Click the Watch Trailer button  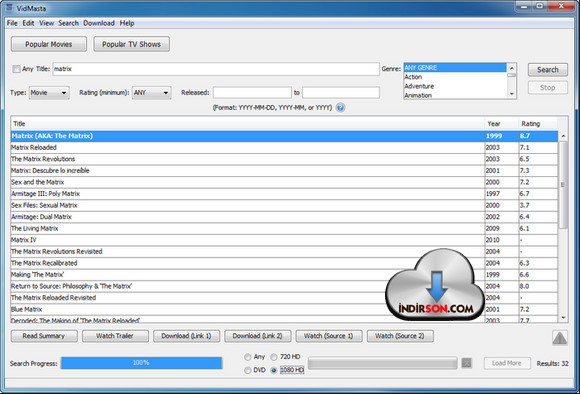115,336
